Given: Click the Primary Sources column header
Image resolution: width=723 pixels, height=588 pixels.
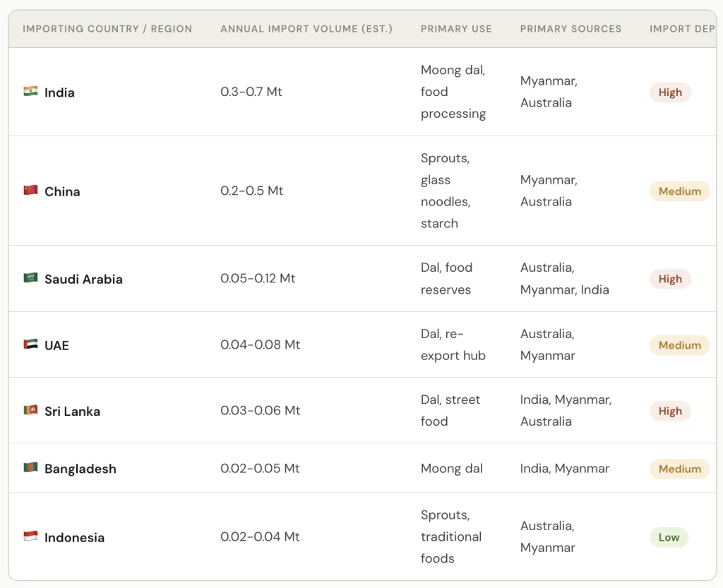Looking at the screenshot, I should pyautogui.click(x=570, y=28).
